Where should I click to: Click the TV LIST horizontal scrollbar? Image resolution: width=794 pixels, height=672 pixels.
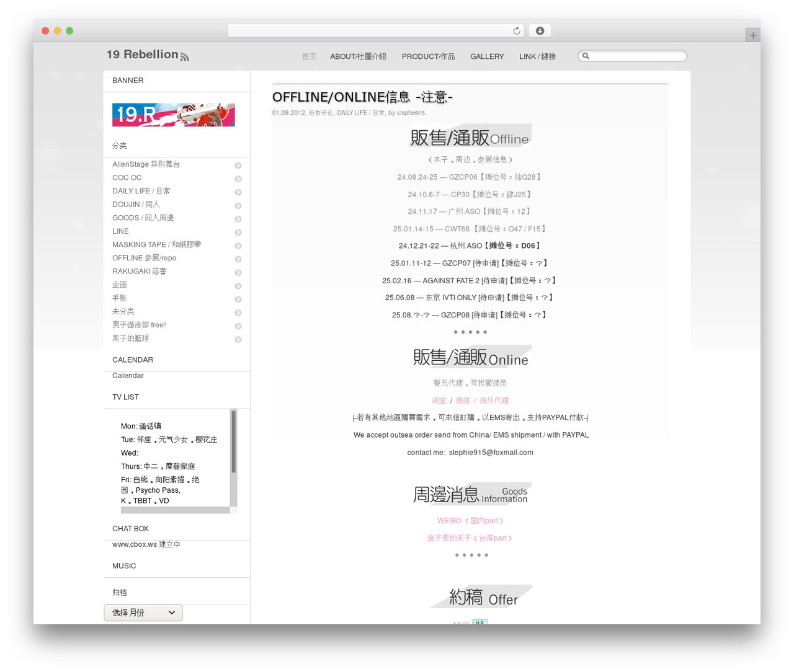click(x=176, y=510)
